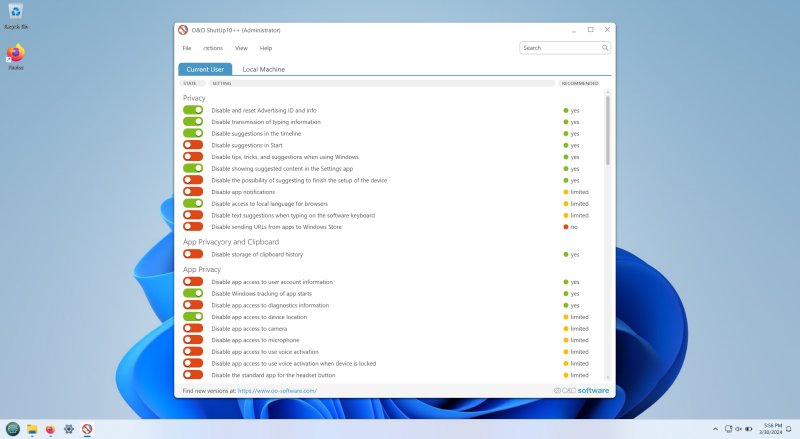Toggle Disable app access to camera
Screen dimensions: 800x439
tap(193, 328)
